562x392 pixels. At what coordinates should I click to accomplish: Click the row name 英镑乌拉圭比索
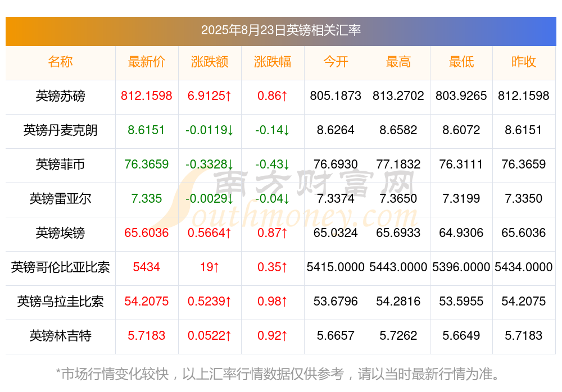pos(60,302)
